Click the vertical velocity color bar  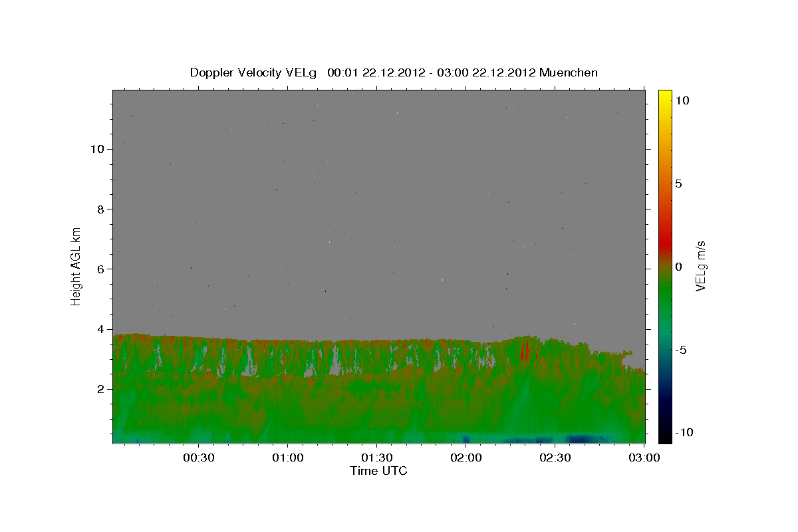coord(665,266)
